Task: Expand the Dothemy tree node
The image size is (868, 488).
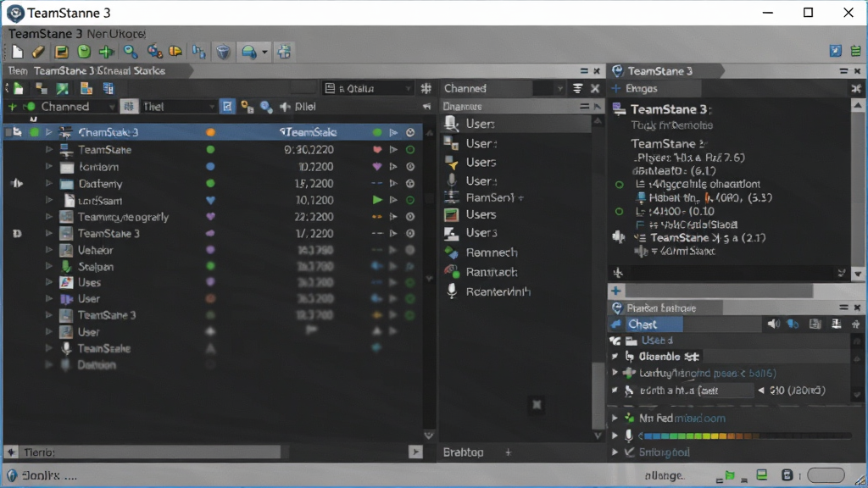Action: (48, 183)
